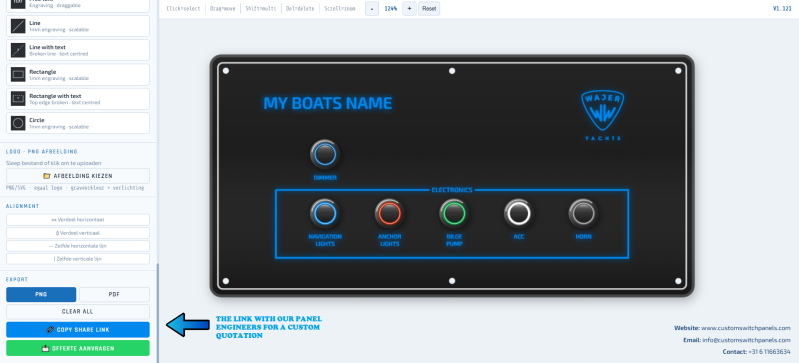Choose PDF export format

[x=115, y=295]
